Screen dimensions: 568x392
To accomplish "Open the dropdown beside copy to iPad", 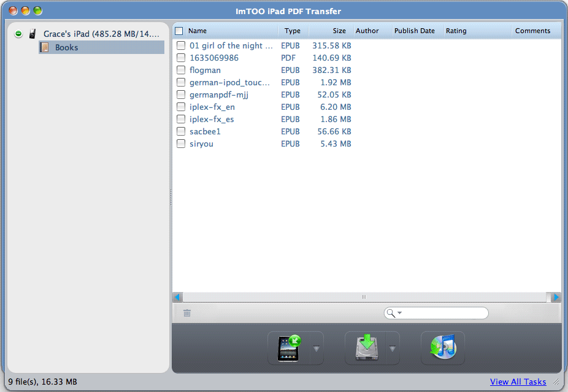I will click(x=317, y=348).
